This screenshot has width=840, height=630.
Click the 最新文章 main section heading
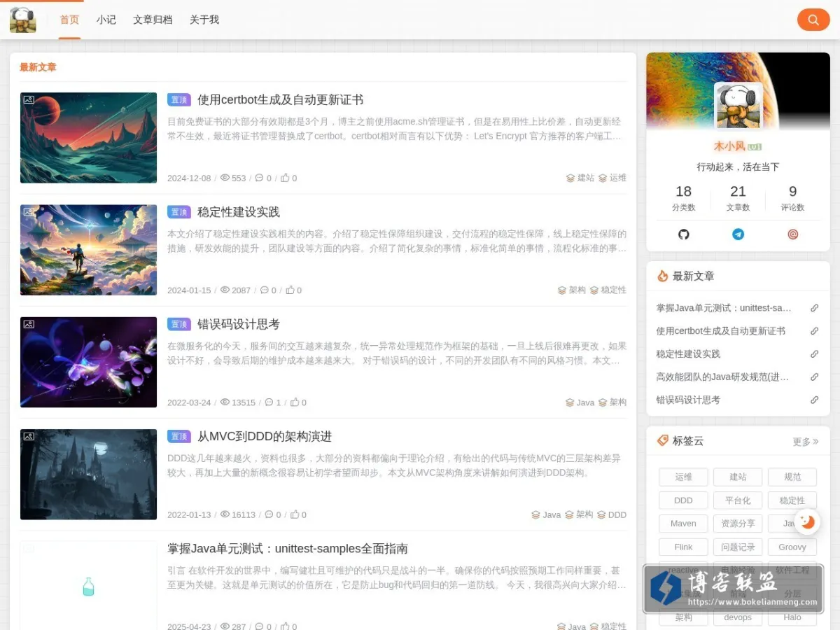(x=38, y=68)
